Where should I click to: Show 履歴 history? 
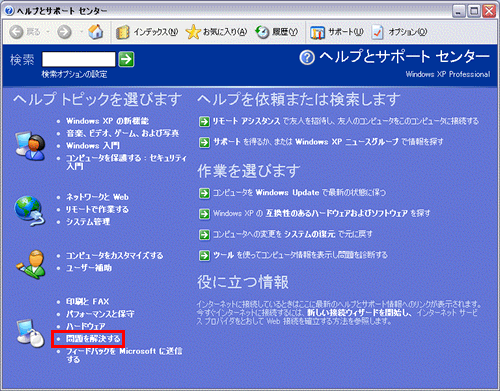(276, 32)
